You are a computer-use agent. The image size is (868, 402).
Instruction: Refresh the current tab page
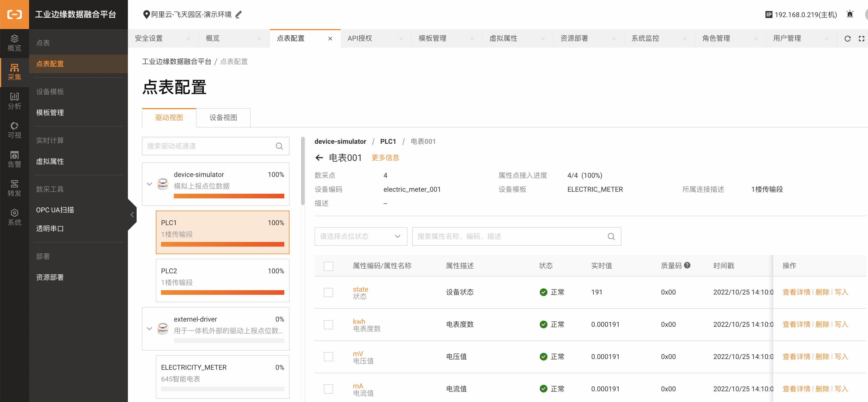coord(847,38)
